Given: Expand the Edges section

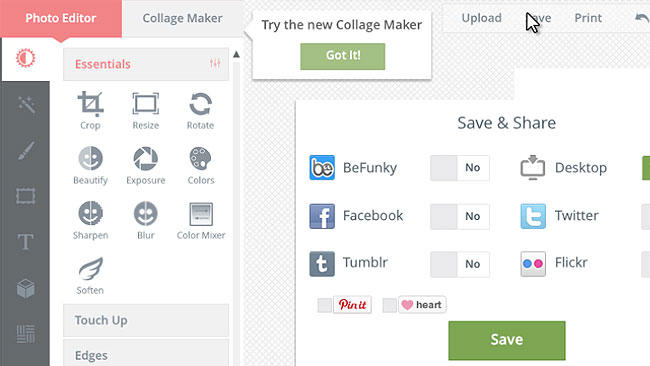Looking at the screenshot, I should (146, 354).
